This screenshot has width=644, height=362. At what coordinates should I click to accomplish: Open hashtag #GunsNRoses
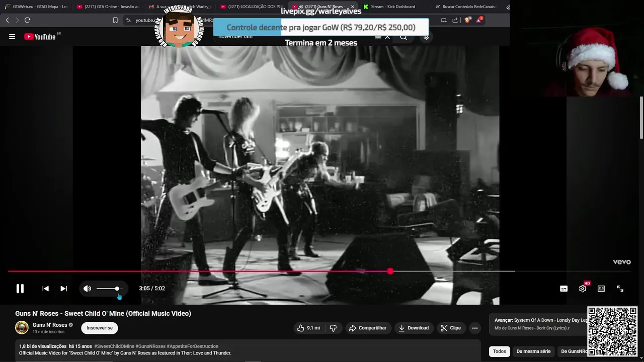coord(150,346)
